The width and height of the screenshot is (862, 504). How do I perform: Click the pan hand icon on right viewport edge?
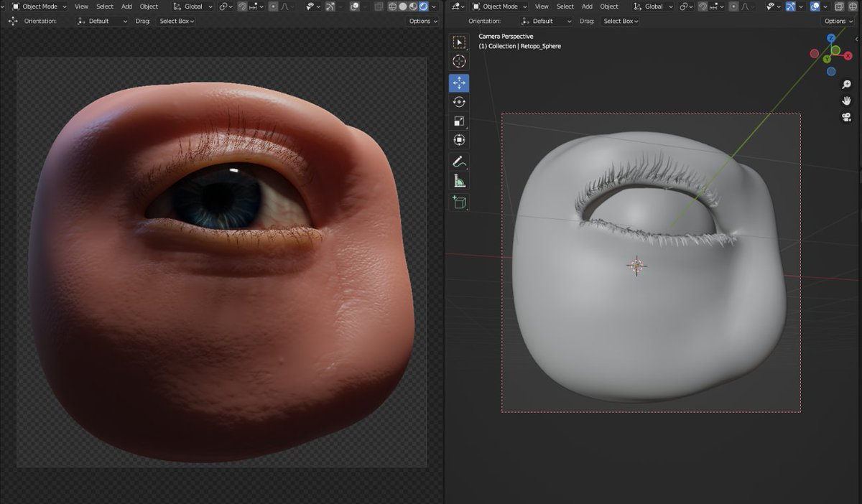[x=846, y=100]
